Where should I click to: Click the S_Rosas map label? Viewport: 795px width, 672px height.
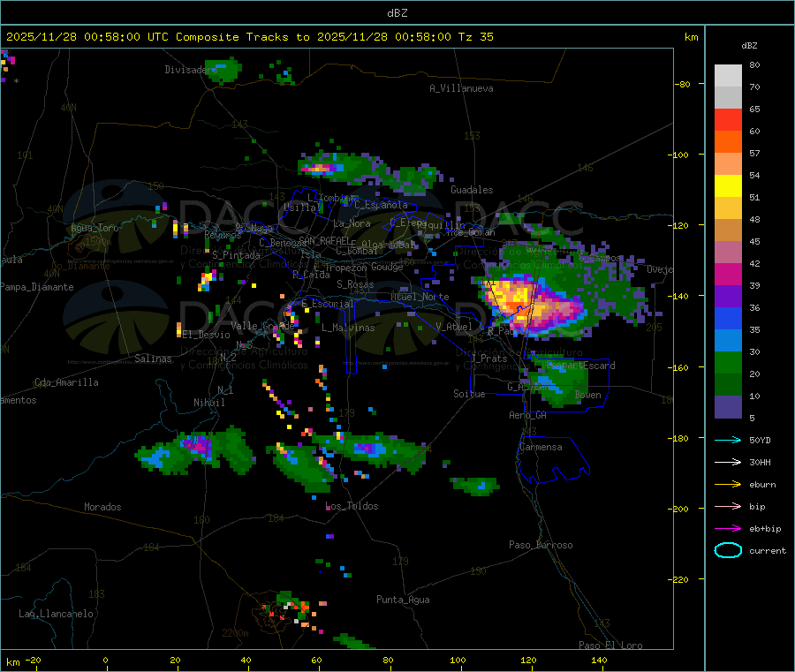pyautogui.click(x=355, y=284)
